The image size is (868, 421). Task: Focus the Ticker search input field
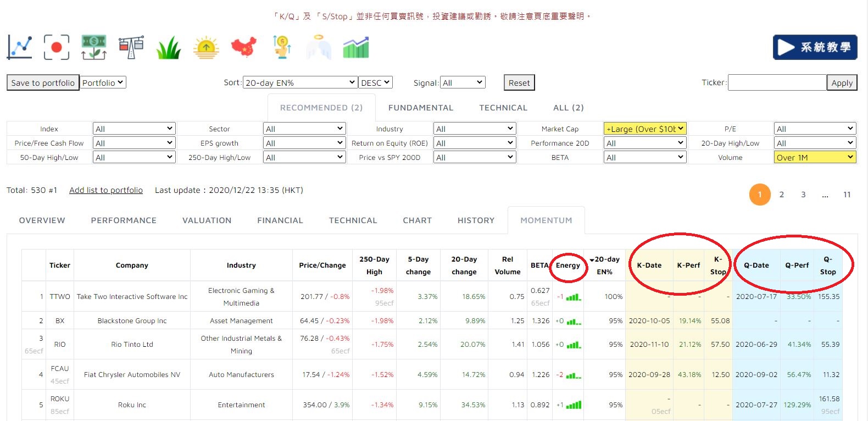coord(777,82)
